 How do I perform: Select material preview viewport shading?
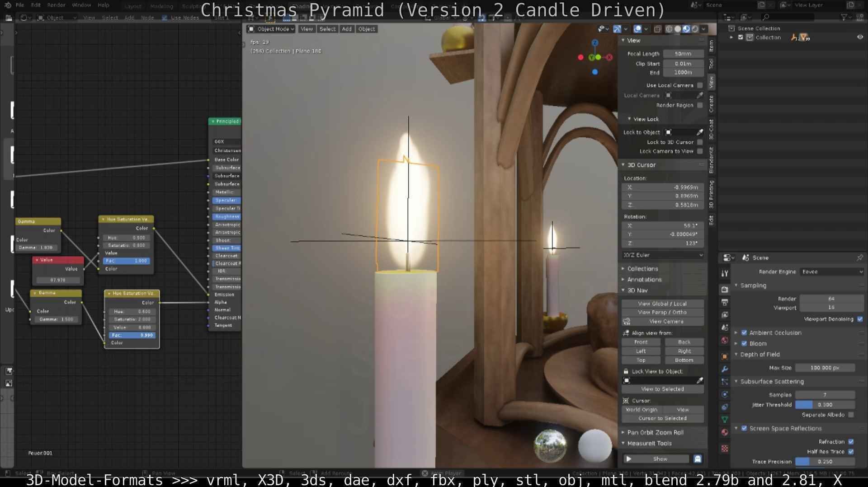686,29
